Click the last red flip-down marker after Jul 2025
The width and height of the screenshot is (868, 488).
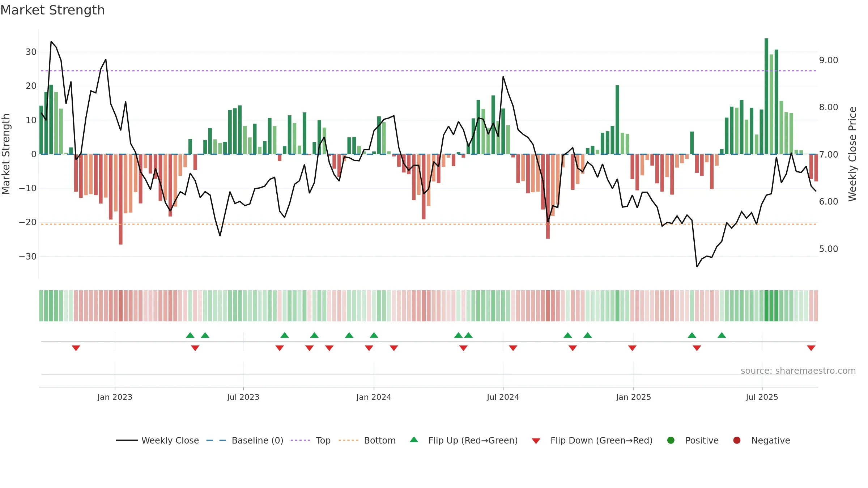point(811,348)
